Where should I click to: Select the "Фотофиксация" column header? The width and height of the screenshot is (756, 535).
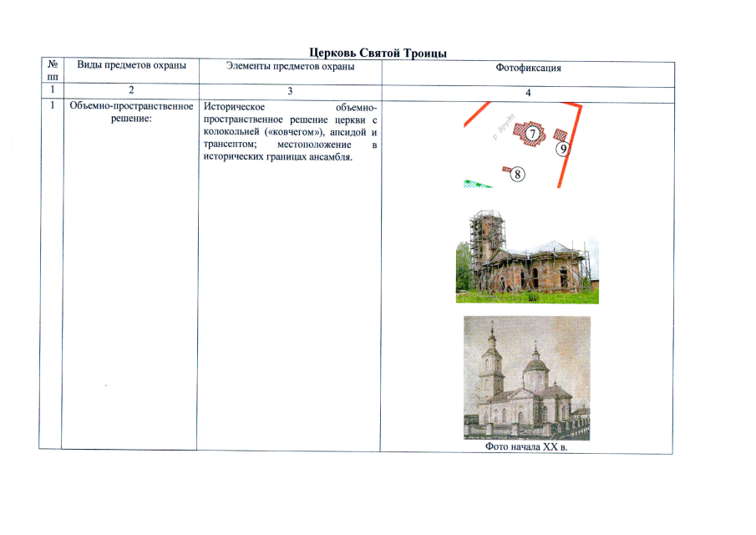527,68
